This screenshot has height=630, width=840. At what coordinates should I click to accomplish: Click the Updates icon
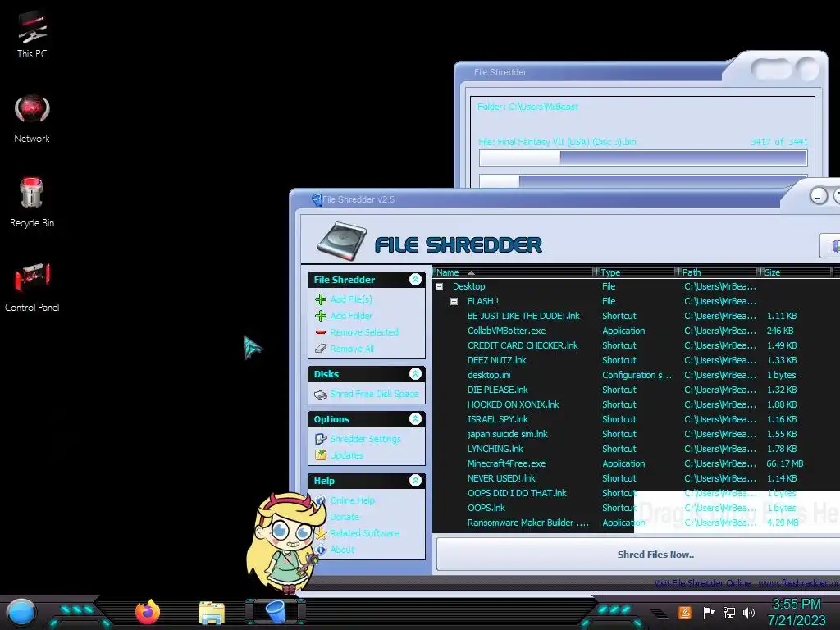(321, 454)
